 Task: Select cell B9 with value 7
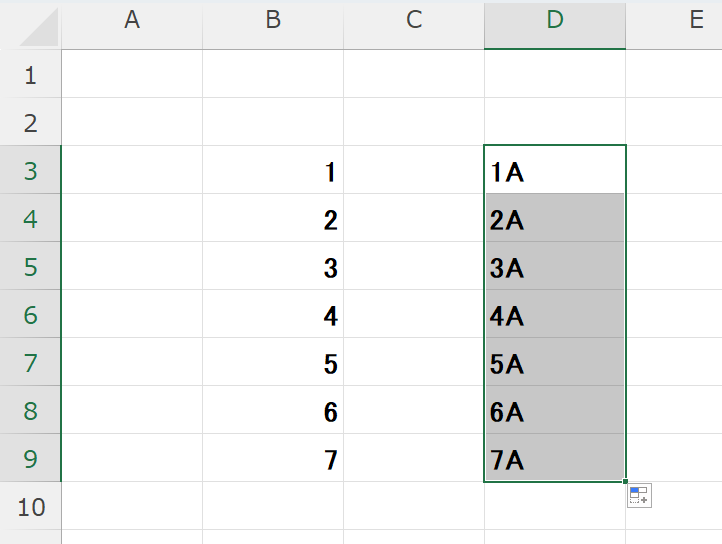273,459
